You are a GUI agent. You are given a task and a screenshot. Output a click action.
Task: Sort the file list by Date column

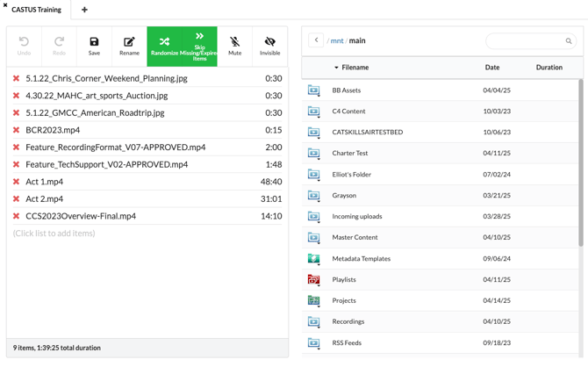point(492,68)
